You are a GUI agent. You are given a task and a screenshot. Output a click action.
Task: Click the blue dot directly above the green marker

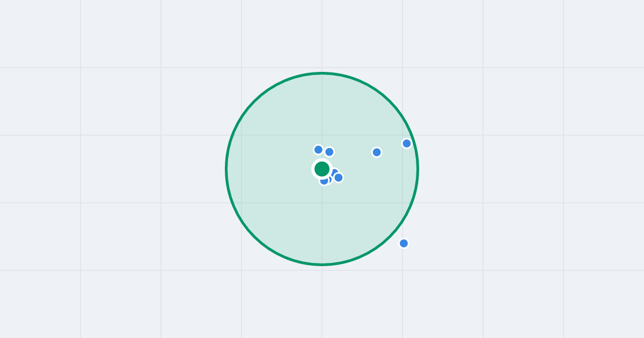[x=318, y=150]
